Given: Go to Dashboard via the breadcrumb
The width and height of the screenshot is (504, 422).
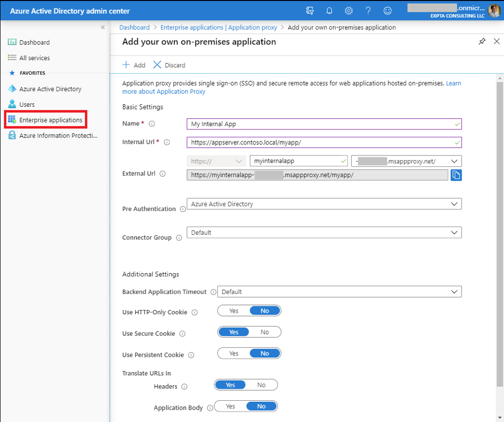Looking at the screenshot, I should click(x=134, y=27).
